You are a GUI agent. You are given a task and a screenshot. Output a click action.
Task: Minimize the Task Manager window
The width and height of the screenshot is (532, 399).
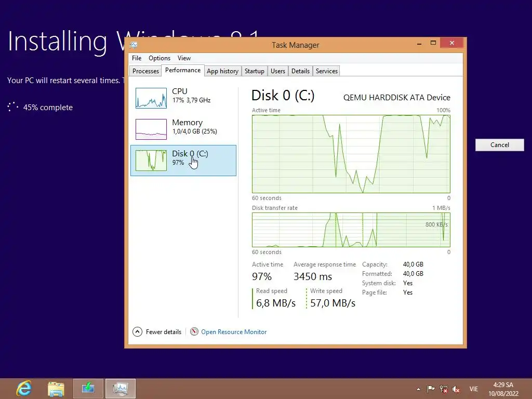(x=419, y=43)
